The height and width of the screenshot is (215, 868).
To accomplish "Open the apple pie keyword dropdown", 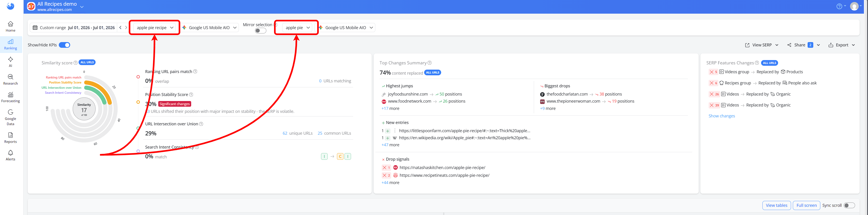I will pyautogui.click(x=297, y=28).
